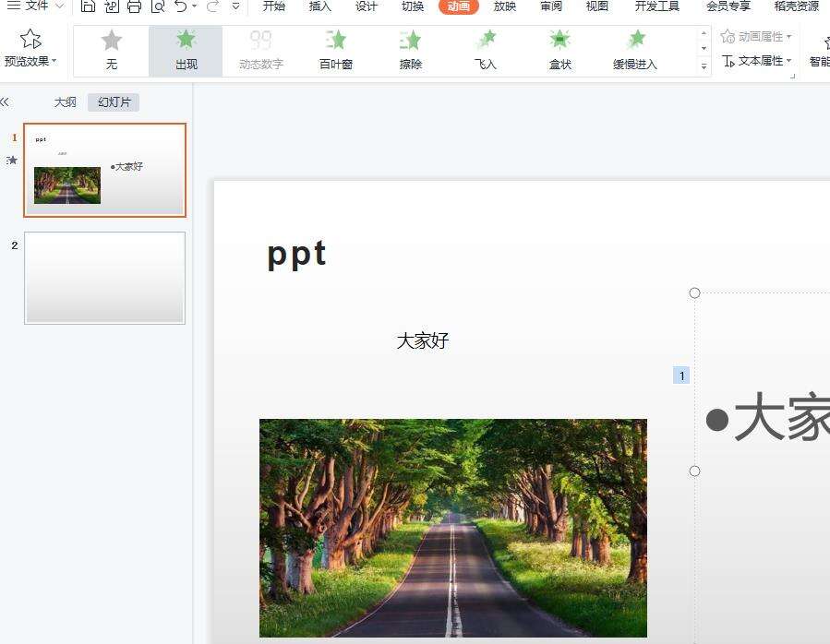Open the 文本属性 dropdown

[x=757, y=61]
